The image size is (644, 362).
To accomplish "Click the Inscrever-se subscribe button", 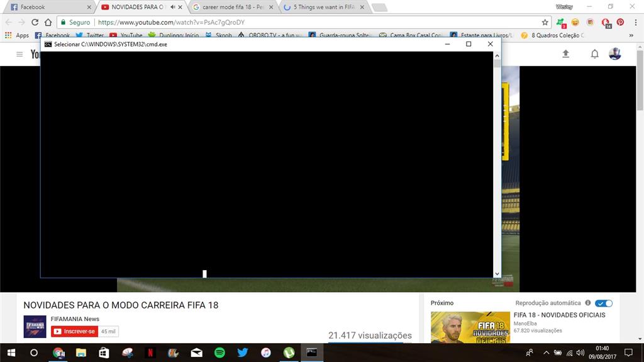I will coord(74,331).
